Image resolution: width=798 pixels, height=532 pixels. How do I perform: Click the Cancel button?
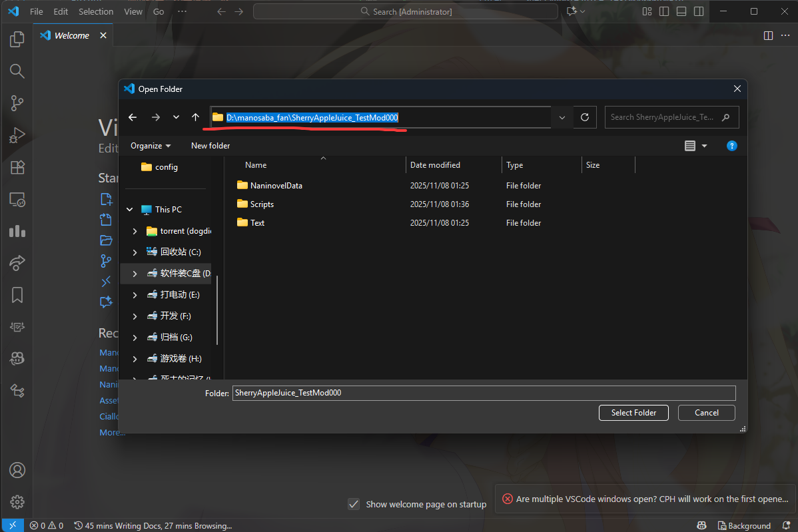pos(706,413)
